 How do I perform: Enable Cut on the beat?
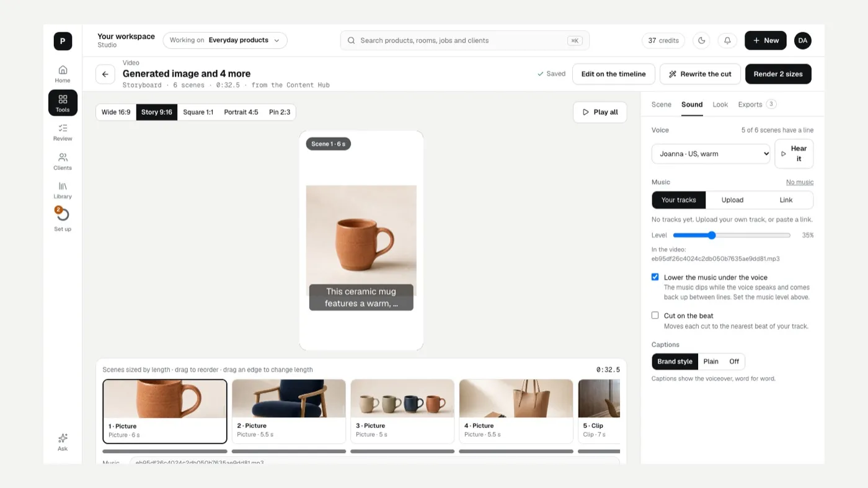(655, 316)
